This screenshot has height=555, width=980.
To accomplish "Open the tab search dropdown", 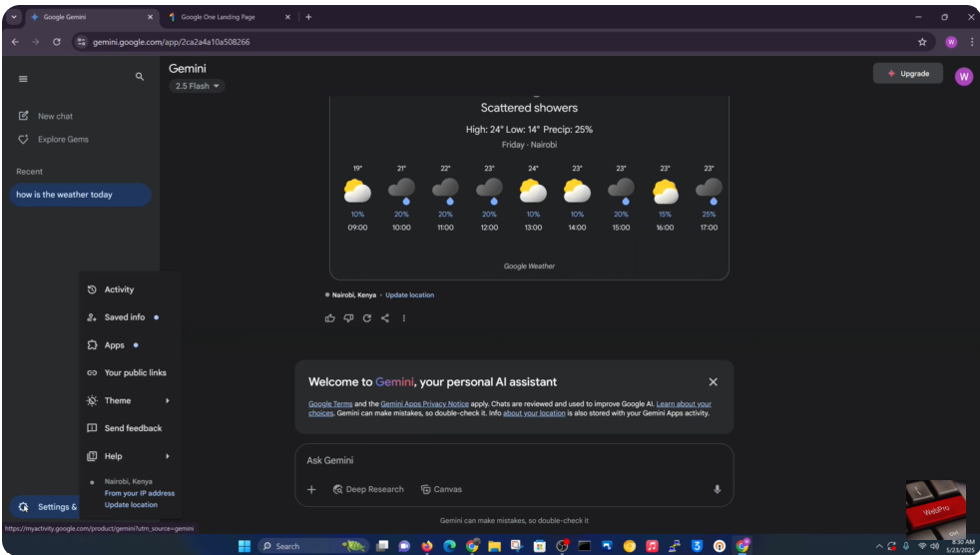I will click(14, 18).
